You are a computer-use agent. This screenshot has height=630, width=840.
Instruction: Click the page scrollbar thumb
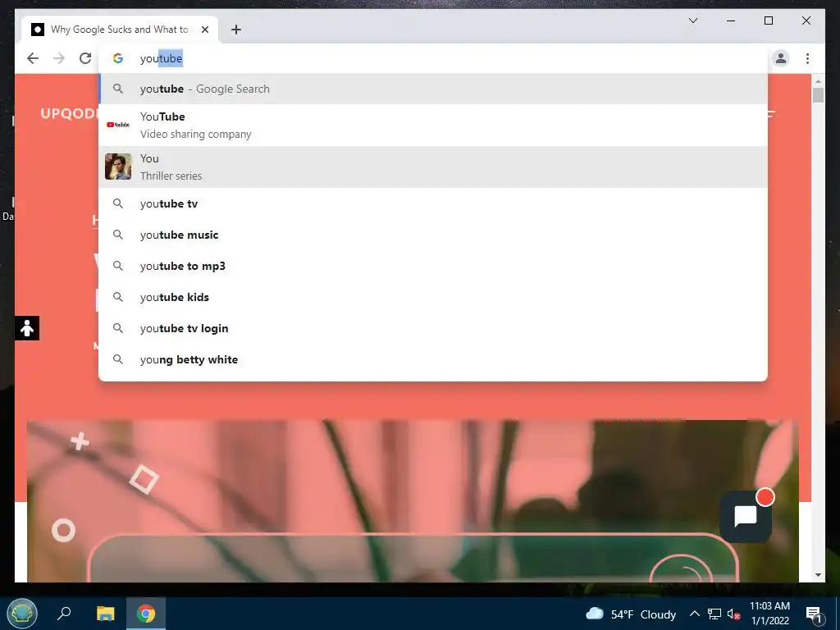818,95
